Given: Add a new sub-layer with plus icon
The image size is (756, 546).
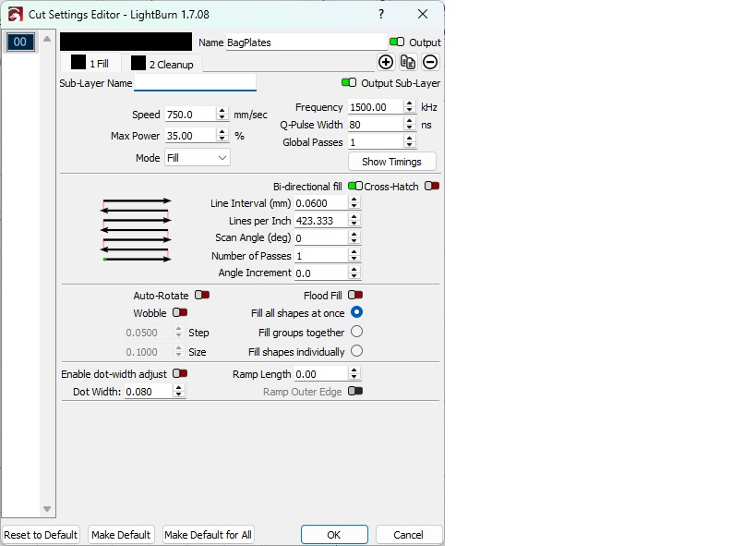Looking at the screenshot, I should [386, 62].
